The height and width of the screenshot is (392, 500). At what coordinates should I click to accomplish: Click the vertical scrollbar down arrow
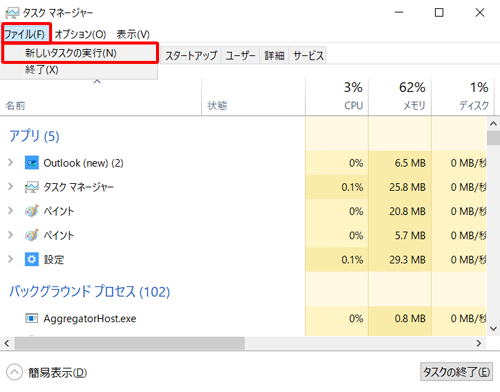(x=493, y=329)
